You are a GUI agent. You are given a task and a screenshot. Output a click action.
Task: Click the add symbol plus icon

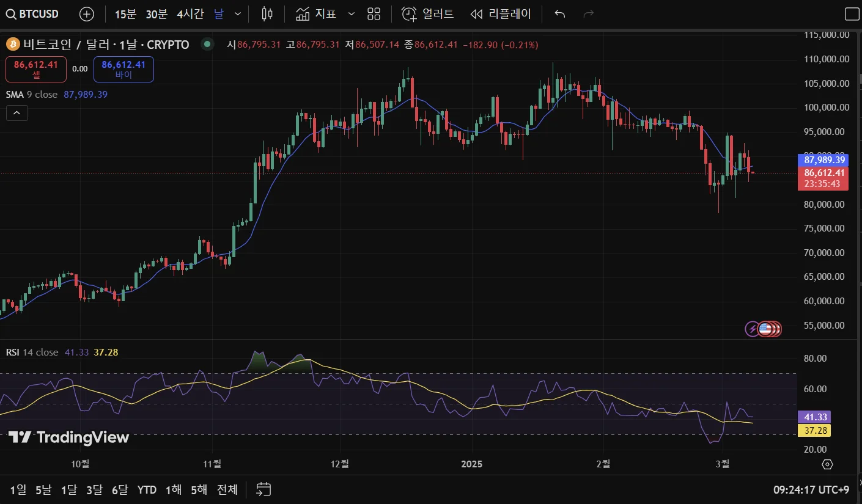click(87, 13)
